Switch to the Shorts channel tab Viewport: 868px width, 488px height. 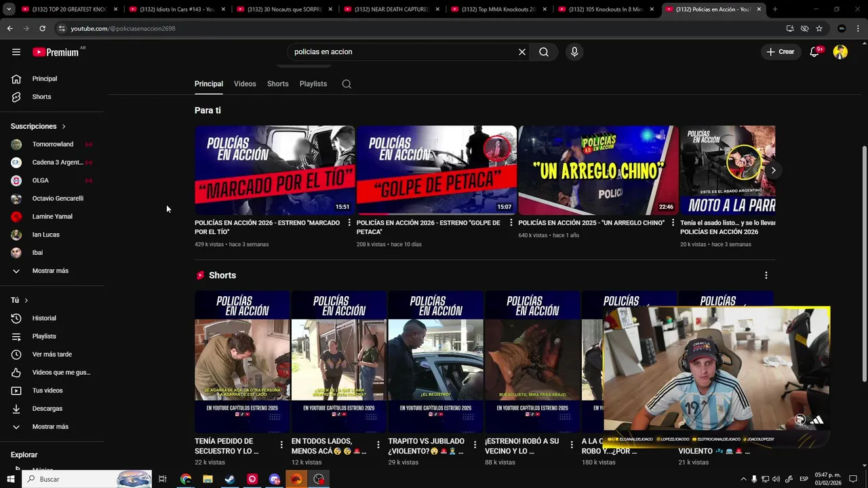click(x=278, y=84)
